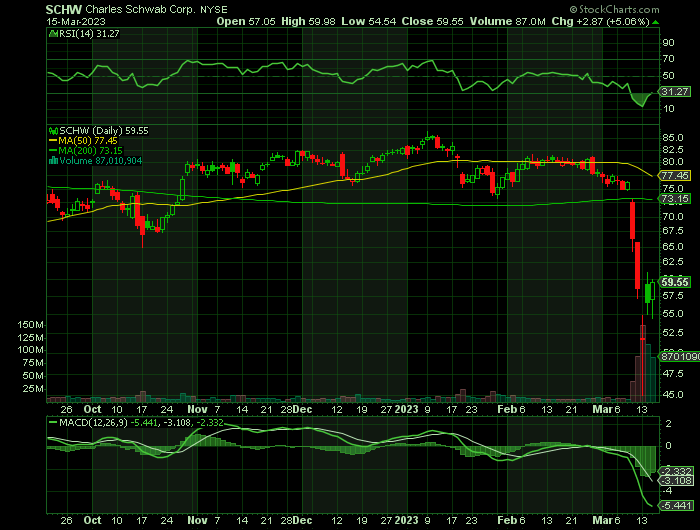700x530 pixels.
Task: Click the 25M volume axis label
Action: pyautogui.click(x=33, y=389)
